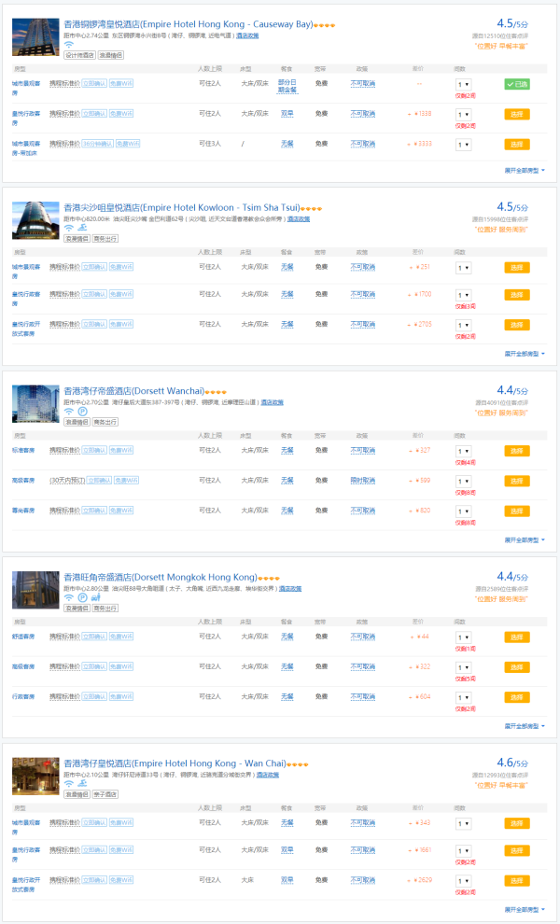Click rating diamonds beside Empire Hotel Kowloon name
The width and height of the screenshot is (560, 924).
[x=311, y=209]
